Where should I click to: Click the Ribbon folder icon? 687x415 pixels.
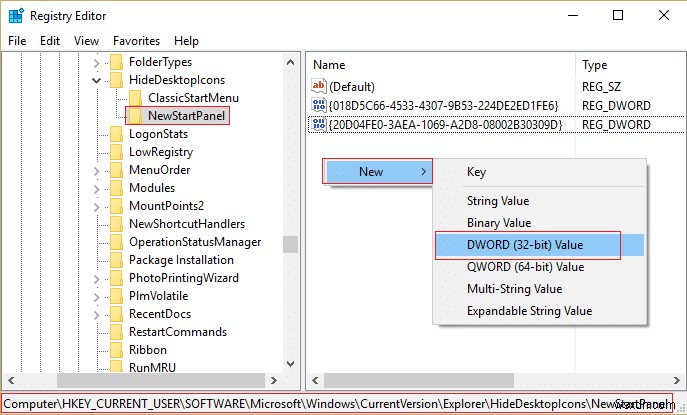click(x=117, y=350)
